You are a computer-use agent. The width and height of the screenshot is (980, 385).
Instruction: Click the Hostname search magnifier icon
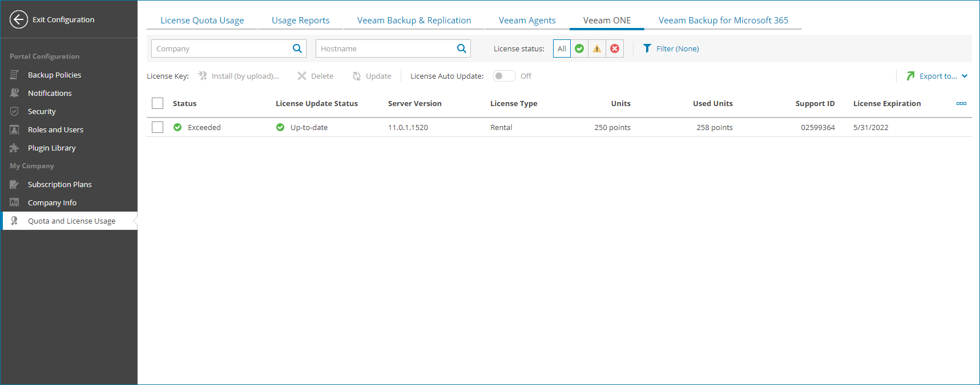point(462,48)
